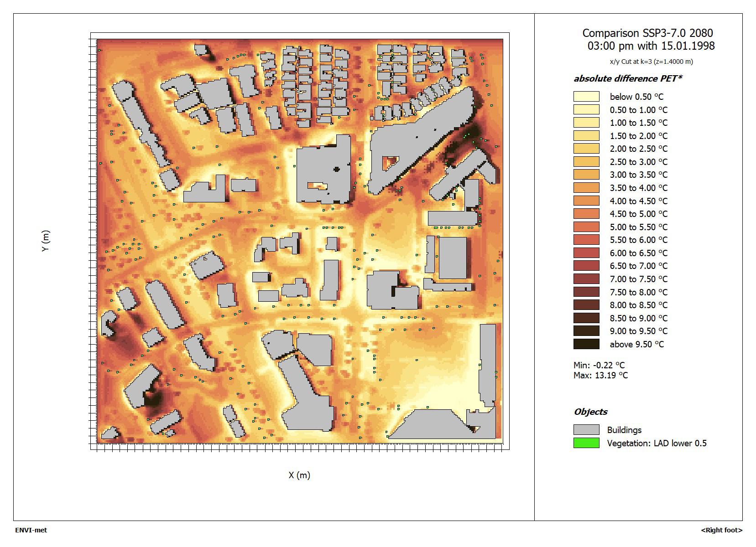Click the '8.00 to 8.50 °C' color box
This screenshot has height=547, width=756.
pyautogui.click(x=586, y=304)
